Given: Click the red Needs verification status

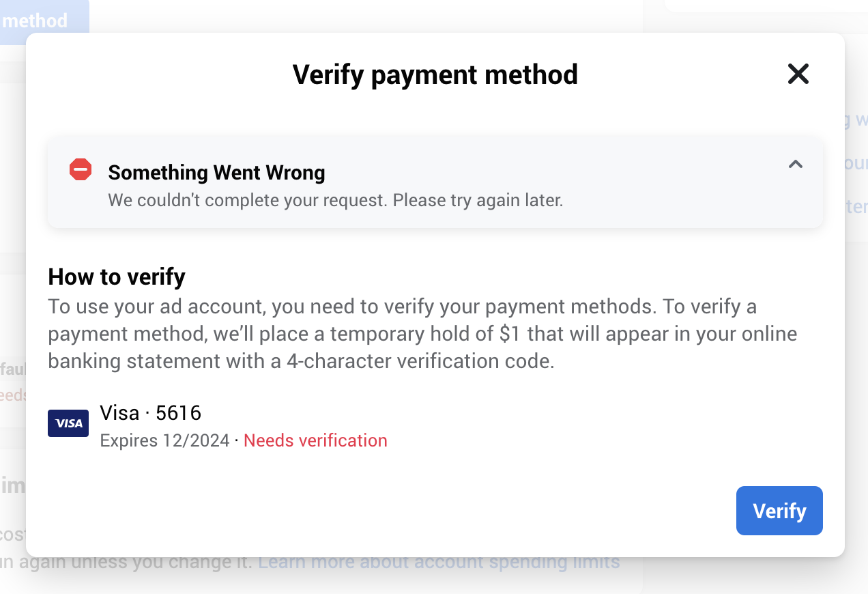Looking at the screenshot, I should point(315,440).
